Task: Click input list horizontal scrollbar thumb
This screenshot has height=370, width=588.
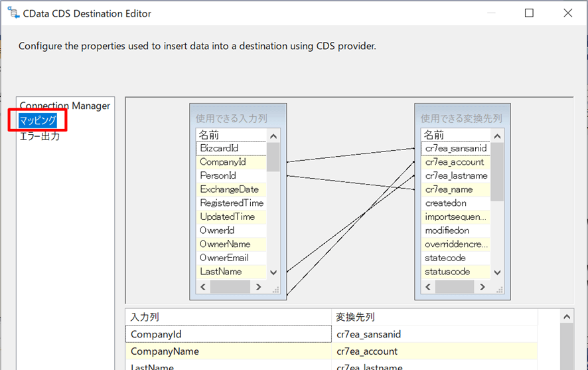Action: [x=230, y=287]
